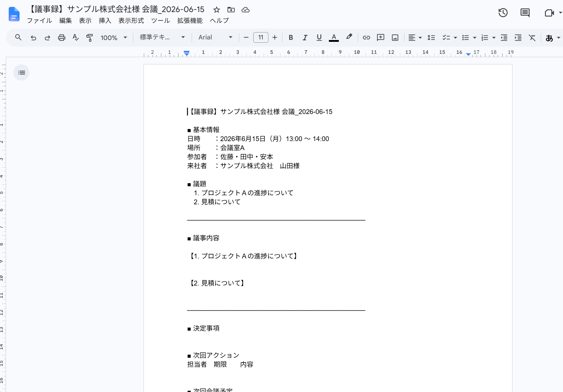
Task: Open numbered list options arrow
Action: [x=494, y=38]
